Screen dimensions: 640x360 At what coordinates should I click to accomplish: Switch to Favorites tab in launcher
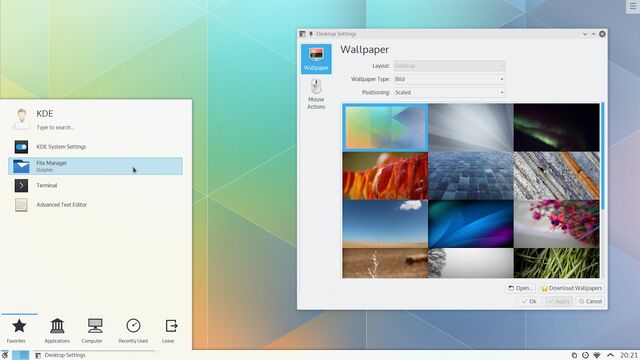point(19,331)
